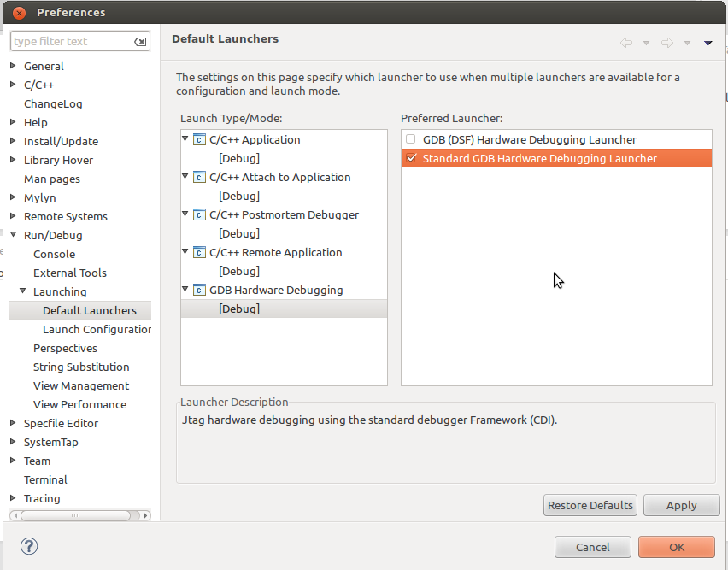Click the GDB Hardware Debugging icon
This screenshot has height=570, width=728.
(199, 290)
